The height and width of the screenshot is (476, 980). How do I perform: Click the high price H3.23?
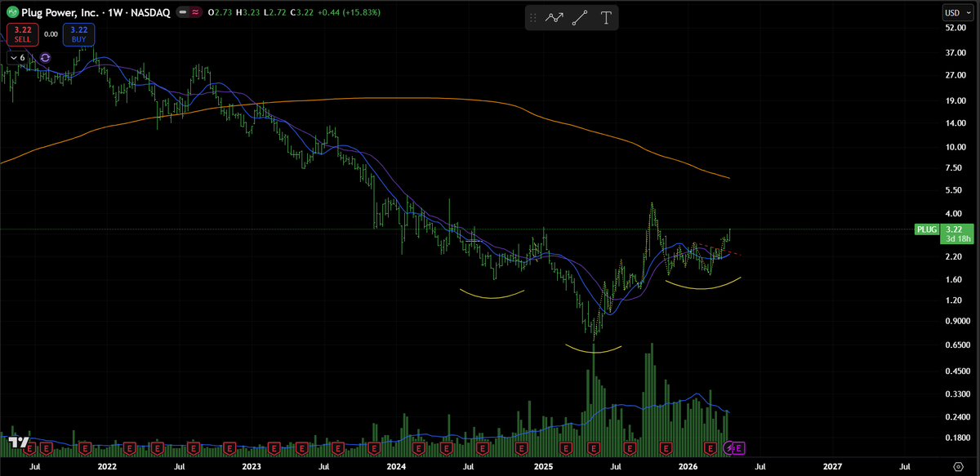(x=249, y=13)
